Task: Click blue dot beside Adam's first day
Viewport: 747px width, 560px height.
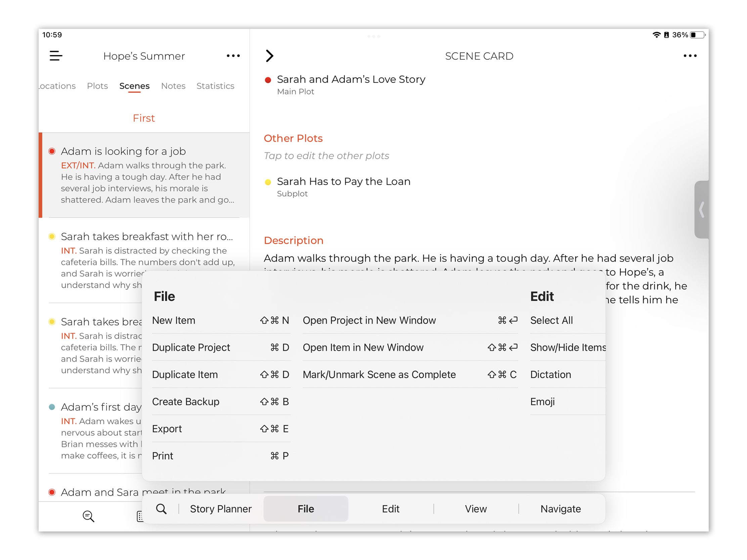Action: tap(52, 407)
